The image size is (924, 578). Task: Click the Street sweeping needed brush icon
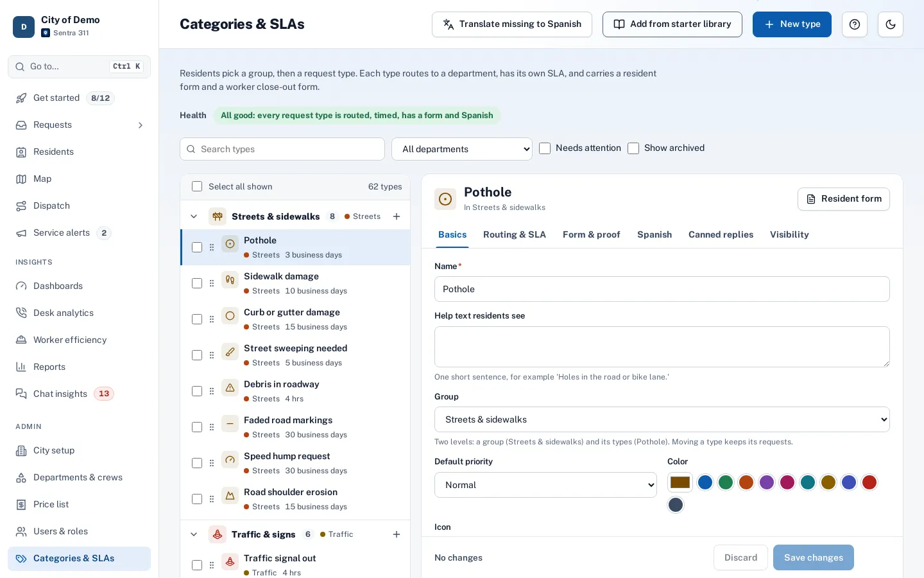pos(230,352)
